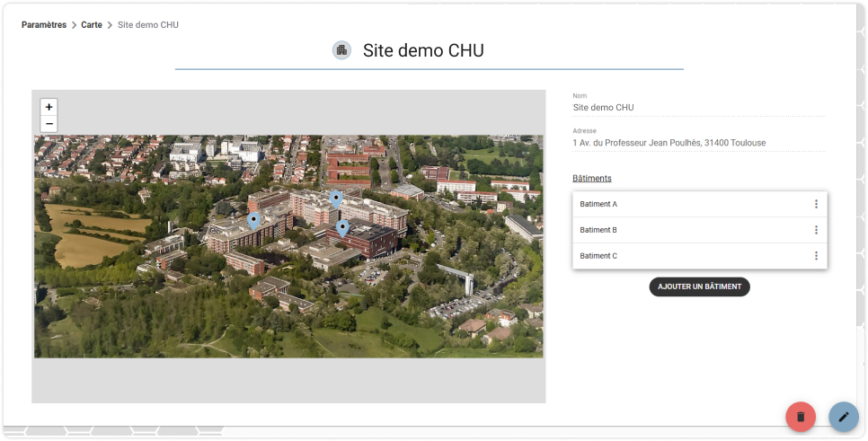This screenshot has height=441, width=868.
Task: Open the three-dot menu for Batiment C
Action: click(x=816, y=256)
